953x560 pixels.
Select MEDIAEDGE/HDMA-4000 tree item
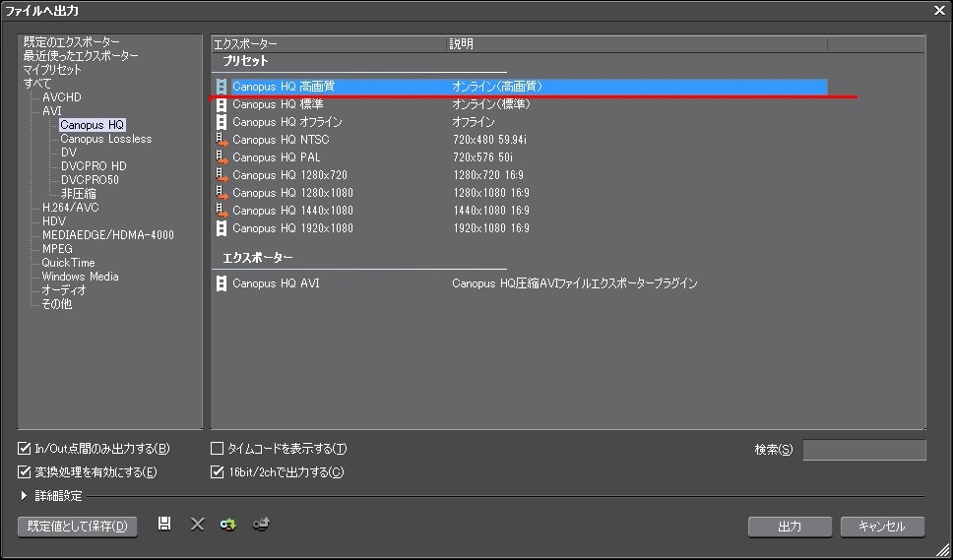click(x=107, y=235)
